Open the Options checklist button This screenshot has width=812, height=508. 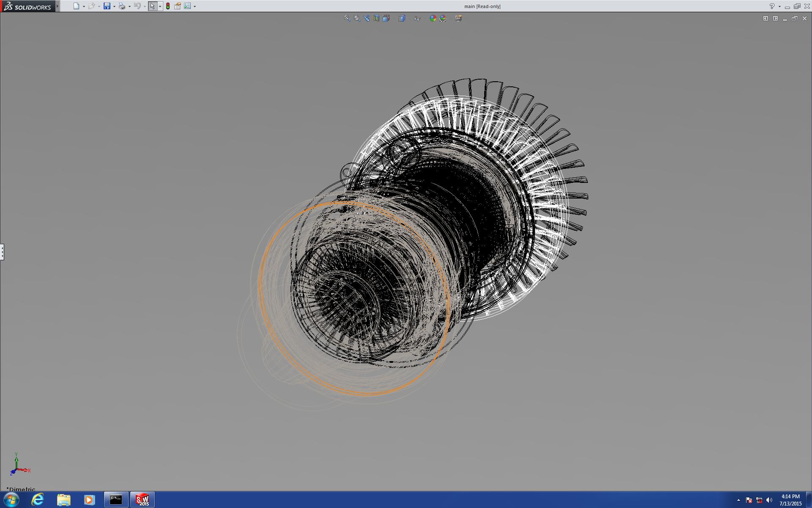click(187, 6)
